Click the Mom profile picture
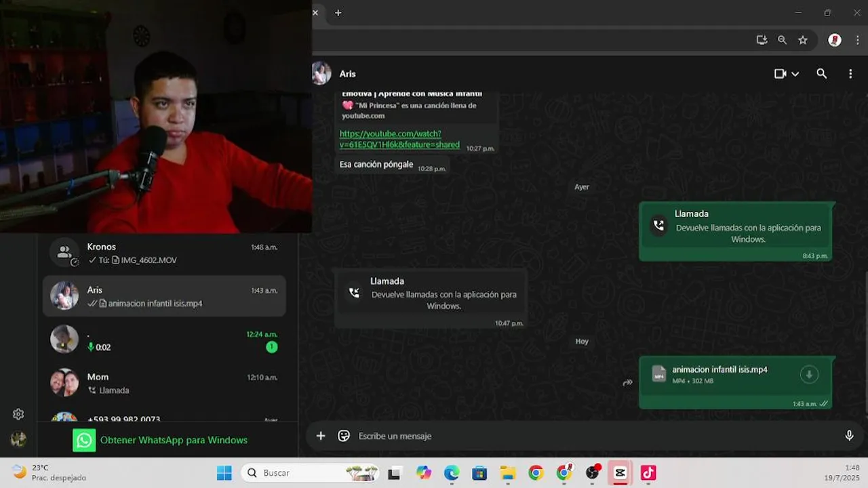The width and height of the screenshot is (868, 488). coord(64,383)
